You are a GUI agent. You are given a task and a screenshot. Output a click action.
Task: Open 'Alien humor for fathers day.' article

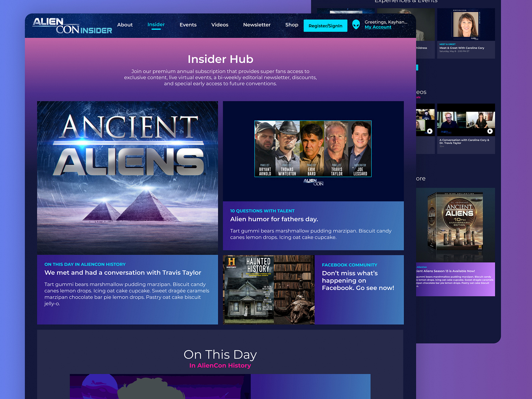point(274,219)
